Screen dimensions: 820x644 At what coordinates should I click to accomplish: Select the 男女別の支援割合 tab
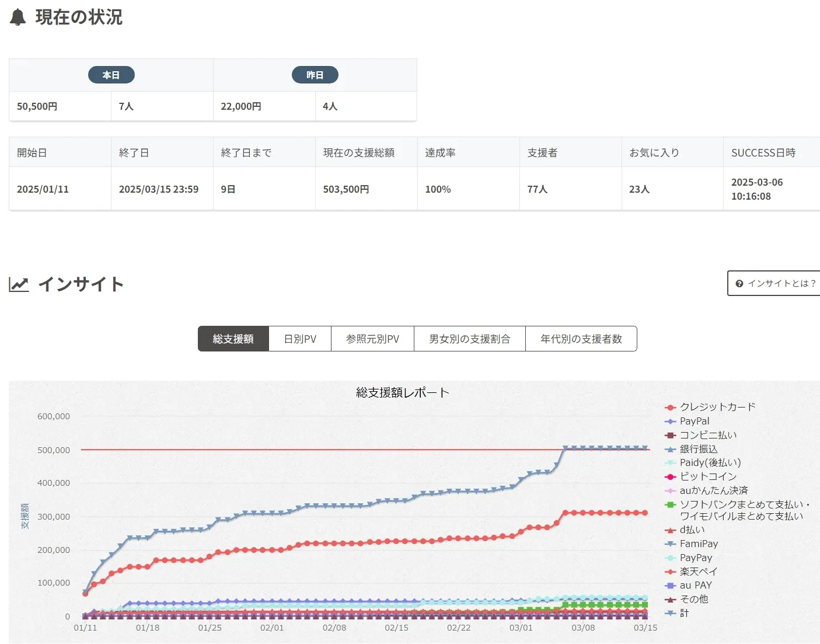[x=469, y=339]
